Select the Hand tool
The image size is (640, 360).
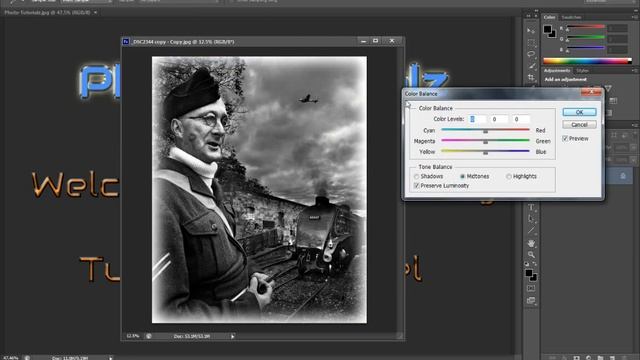531,243
